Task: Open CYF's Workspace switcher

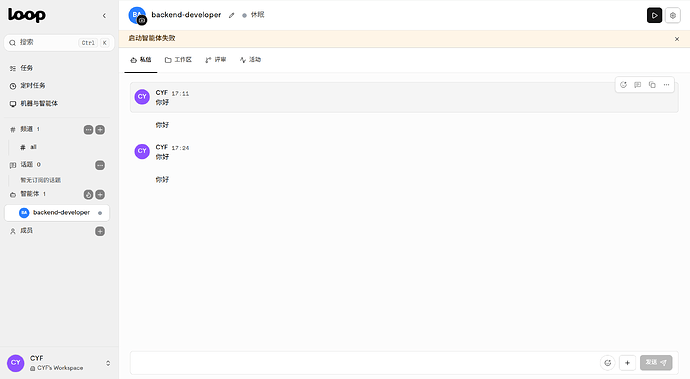Action: tap(59, 363)
